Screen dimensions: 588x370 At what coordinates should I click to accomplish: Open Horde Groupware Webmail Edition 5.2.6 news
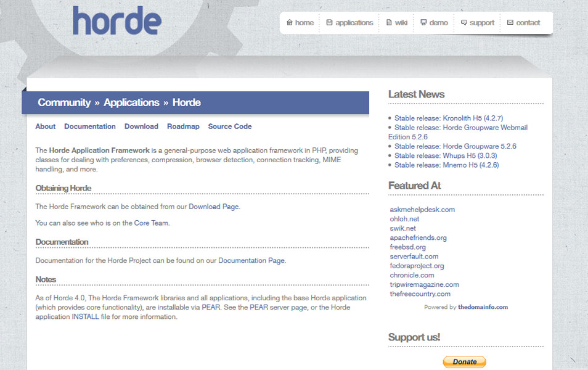[458, 132]
